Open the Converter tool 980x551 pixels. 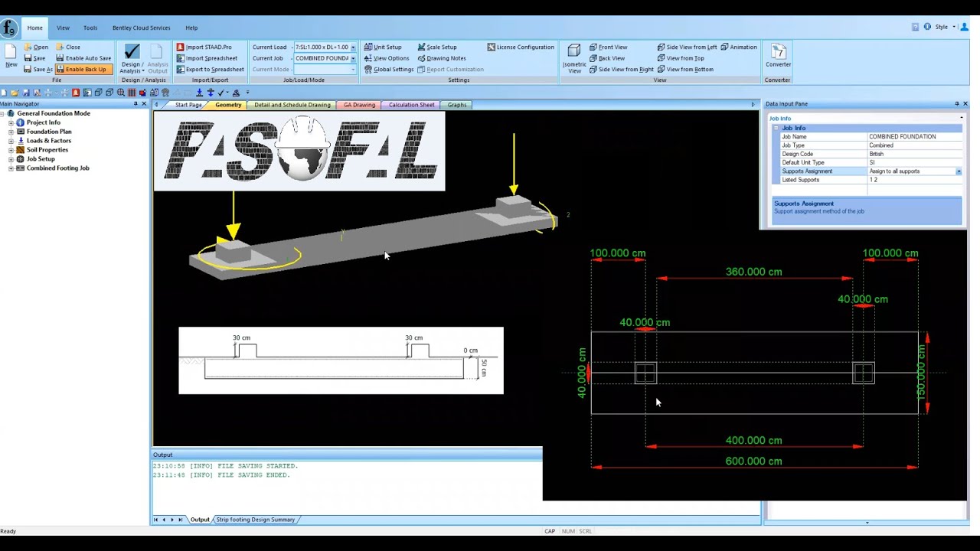[x=778, y=56]
